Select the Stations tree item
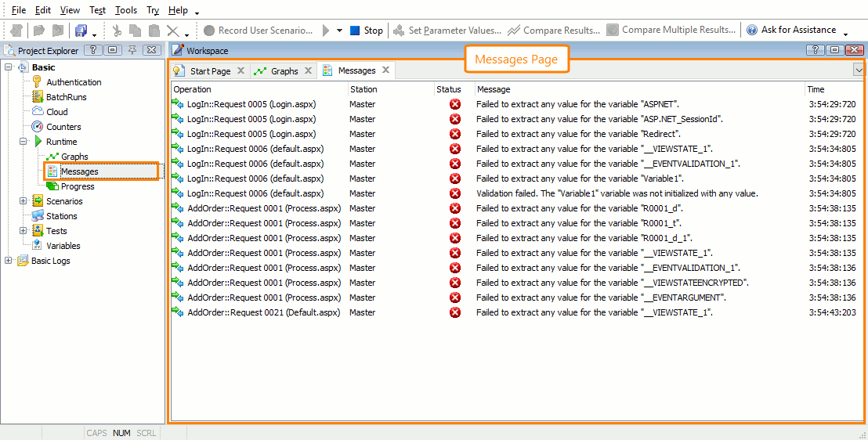This screenshot has width=868, height=440. pyautogui.click(x=61, y=216)
